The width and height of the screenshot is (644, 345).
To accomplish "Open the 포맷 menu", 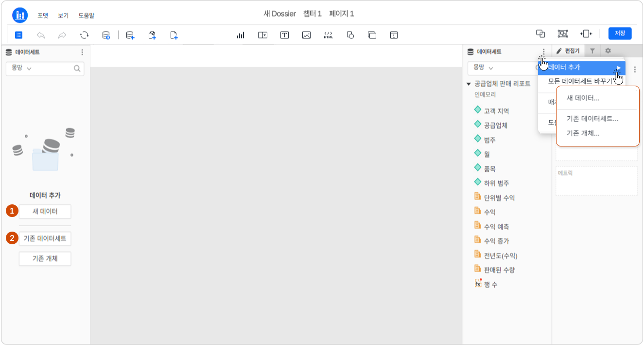I will click(43, 16).
